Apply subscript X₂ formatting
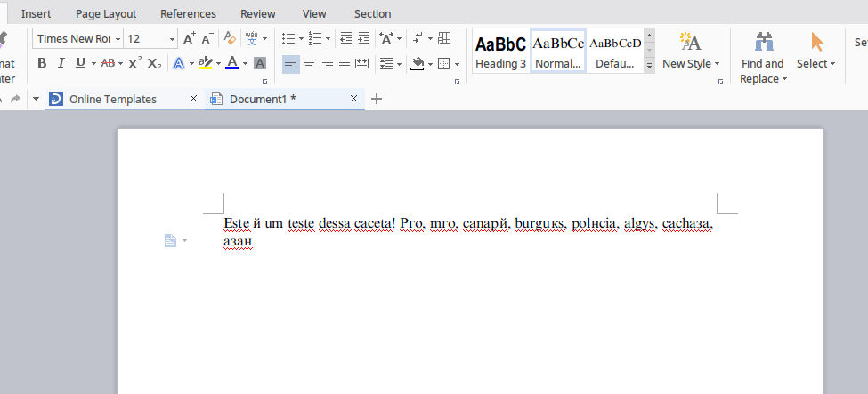The height and width of the screenshot is (394, 868). (154, 63)
